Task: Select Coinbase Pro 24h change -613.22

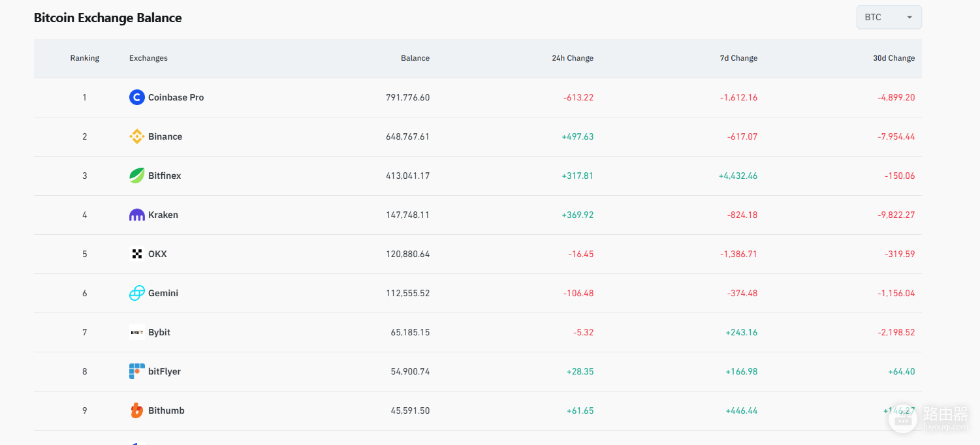Action: click(578, 97)
